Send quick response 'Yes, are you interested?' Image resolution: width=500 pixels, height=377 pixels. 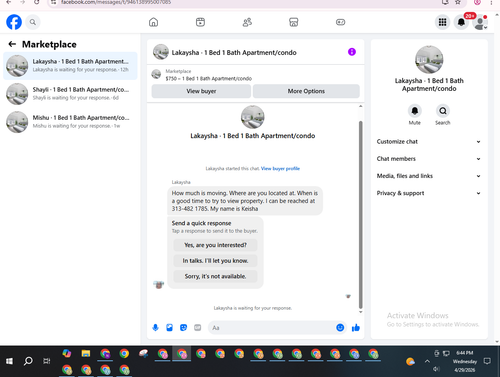(x=215, y=245)
